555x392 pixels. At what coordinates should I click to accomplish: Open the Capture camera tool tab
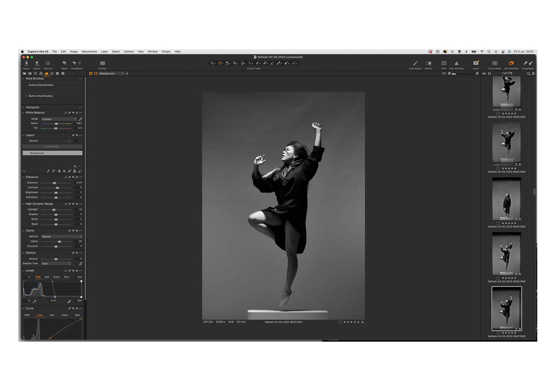(30, 73)
